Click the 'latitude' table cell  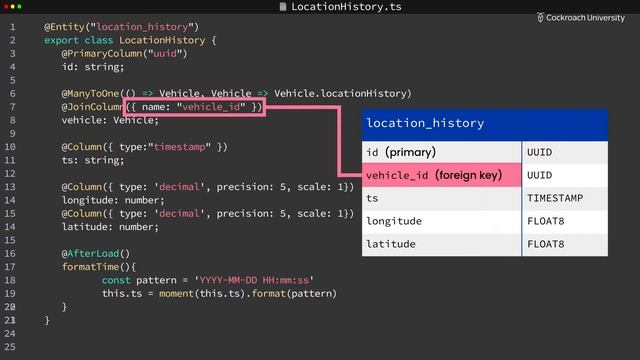point(442,244)
